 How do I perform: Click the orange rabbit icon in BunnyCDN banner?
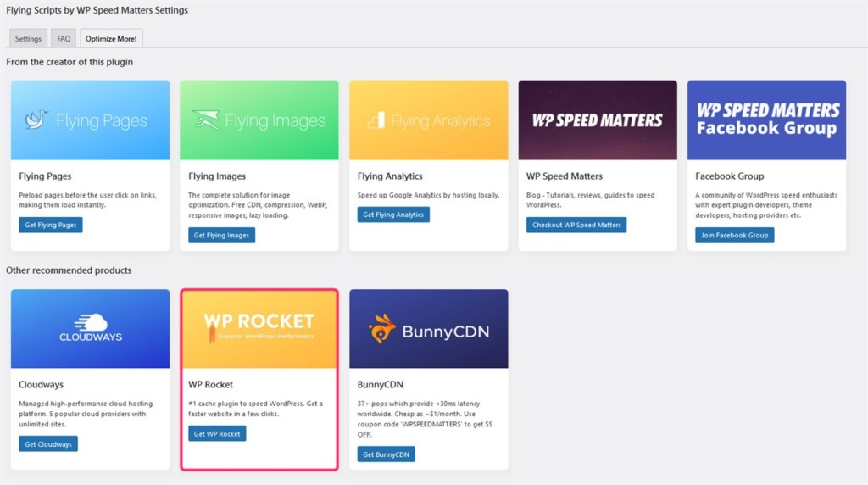point(382,329)
